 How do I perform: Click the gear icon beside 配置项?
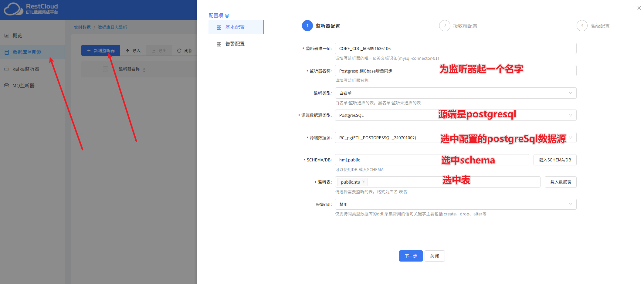point(227,15)
